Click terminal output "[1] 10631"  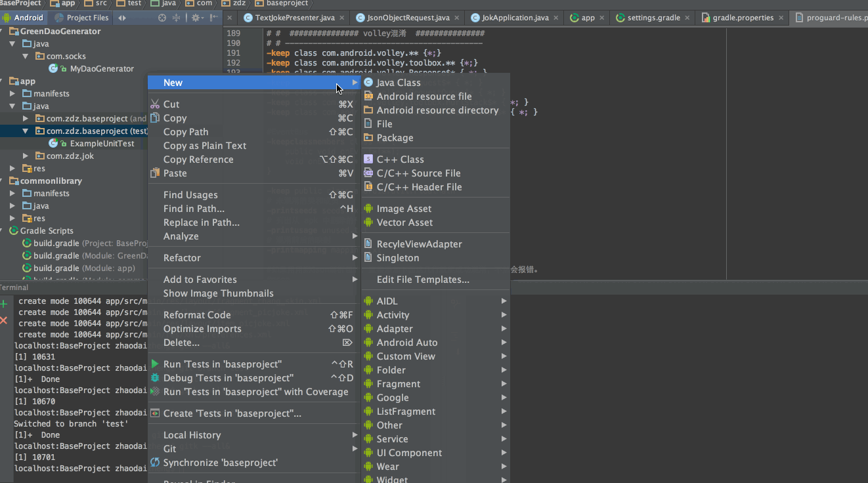35,356
